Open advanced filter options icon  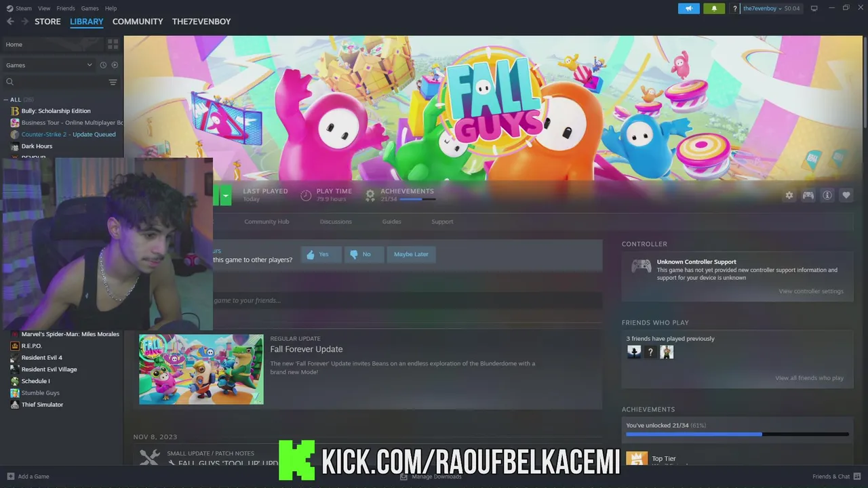coord(113,82)
